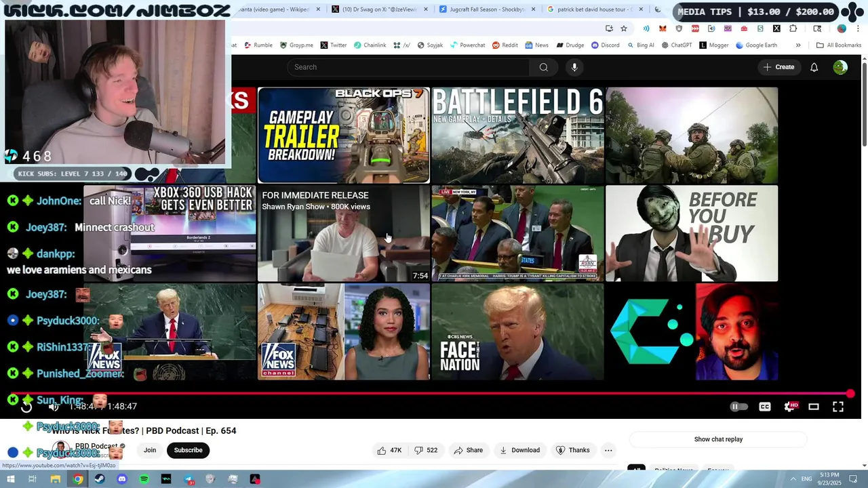This screenshot has height=488, width=868.
Task: Open File Explorer from the taskbar
Action: pyautogui.click(x=56, y=479)
